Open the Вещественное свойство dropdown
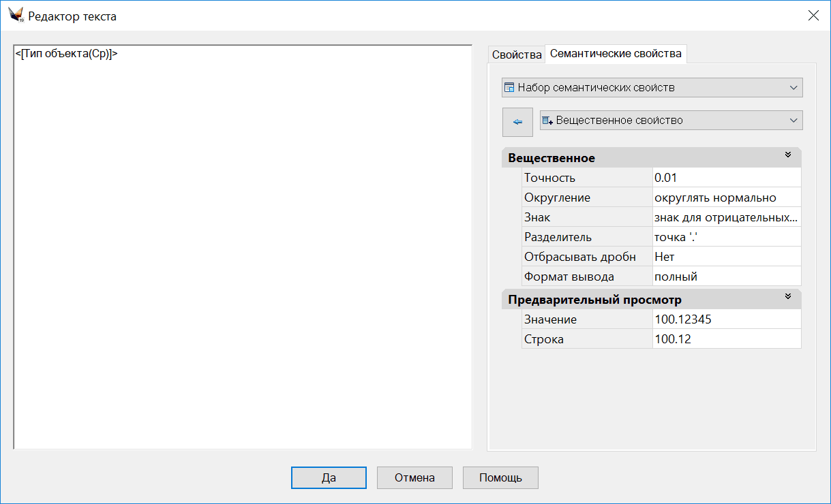Image resolution: width=831 pixels, height=504 pixels. [x=671, y=121]
